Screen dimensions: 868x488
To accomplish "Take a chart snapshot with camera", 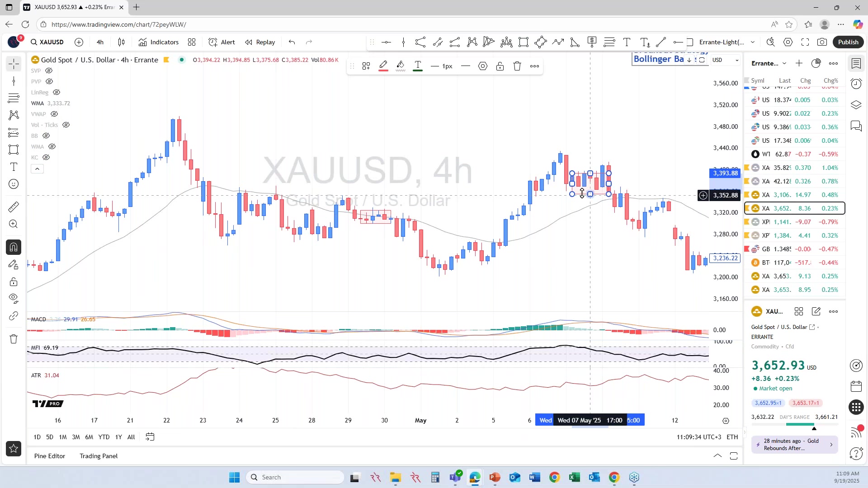I will point(822,42).
